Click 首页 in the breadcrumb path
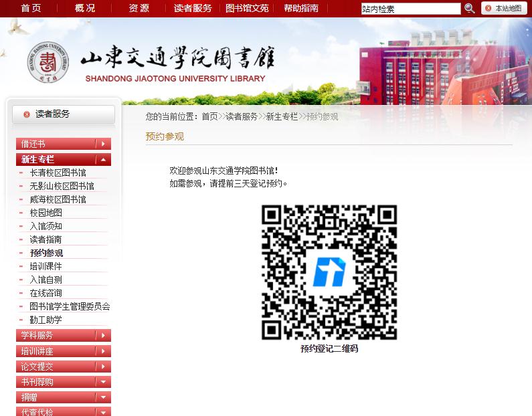The height and width of the screenshot is (416, 532). [209, 117]
